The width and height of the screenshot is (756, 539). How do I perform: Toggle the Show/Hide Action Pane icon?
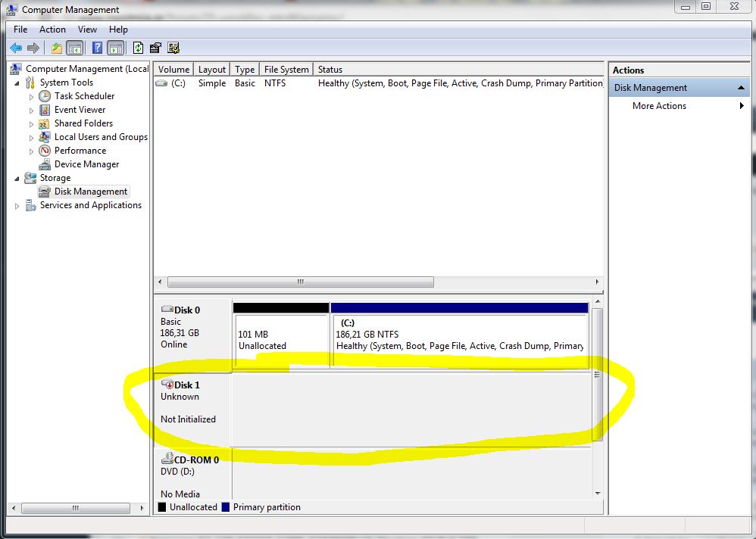(x=116, y=48)
